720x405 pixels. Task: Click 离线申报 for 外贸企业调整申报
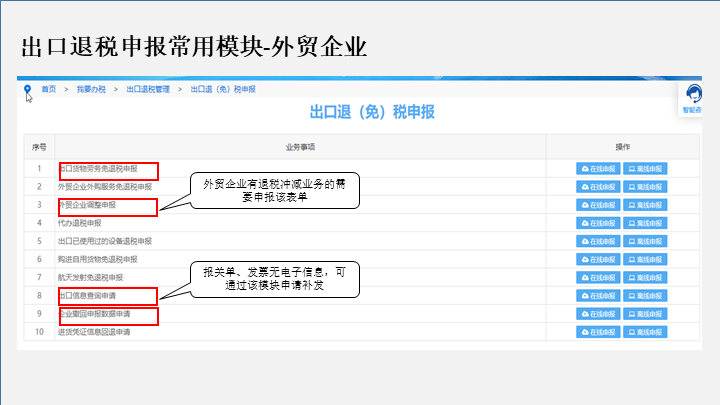pos(645,205)
